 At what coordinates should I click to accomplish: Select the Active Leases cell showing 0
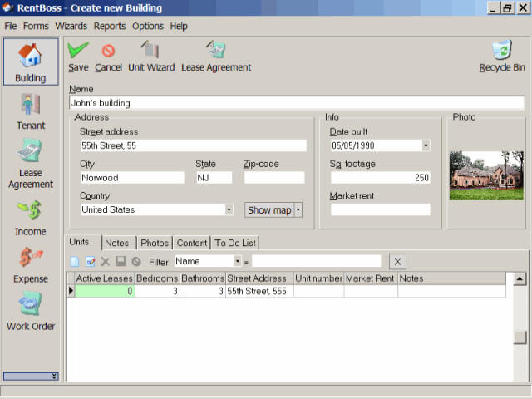pos(105,291)
